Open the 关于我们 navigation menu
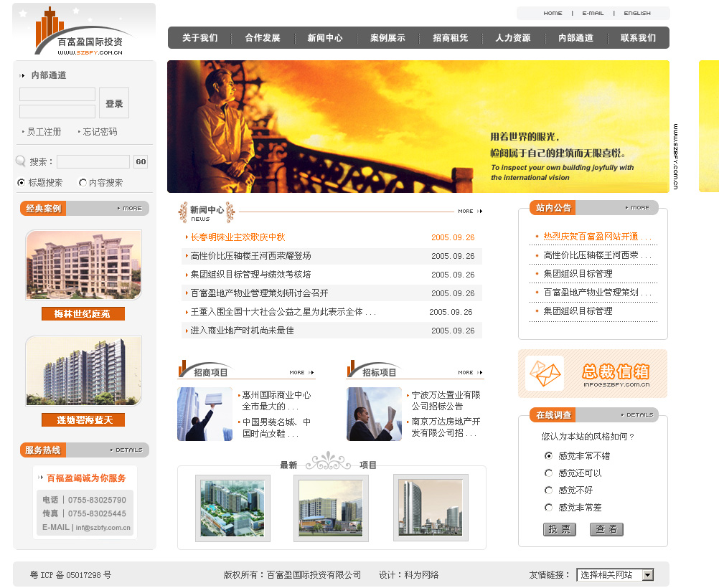 tap(200, 38)
